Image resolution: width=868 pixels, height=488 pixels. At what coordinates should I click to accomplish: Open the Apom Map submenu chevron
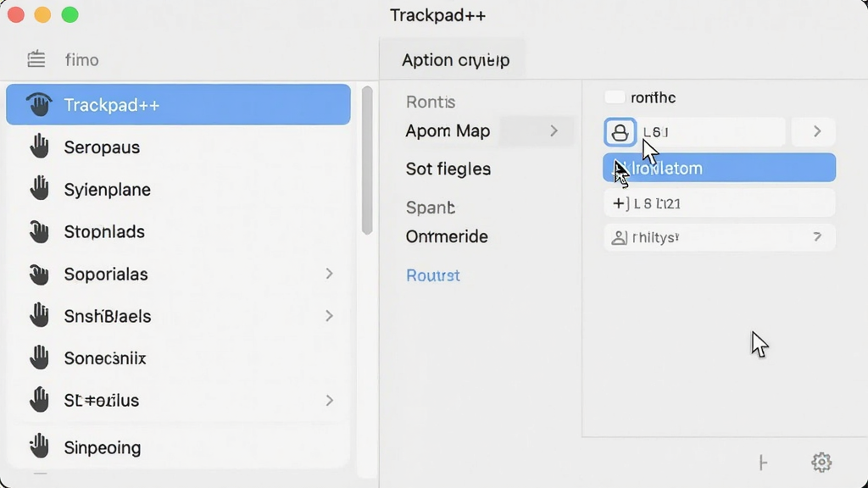pyautogui.click(x=554, y=131)
